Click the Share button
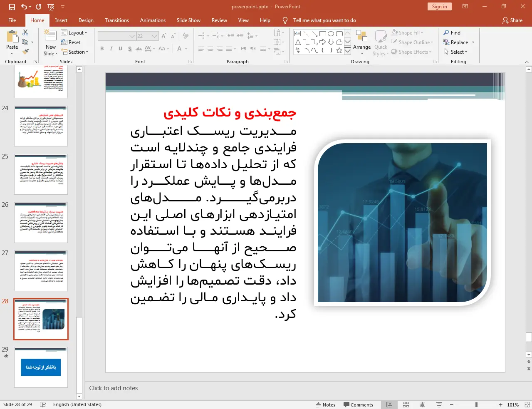Viewport: 532px width, 409px height. pyautogui.click(x=512, y=20)
